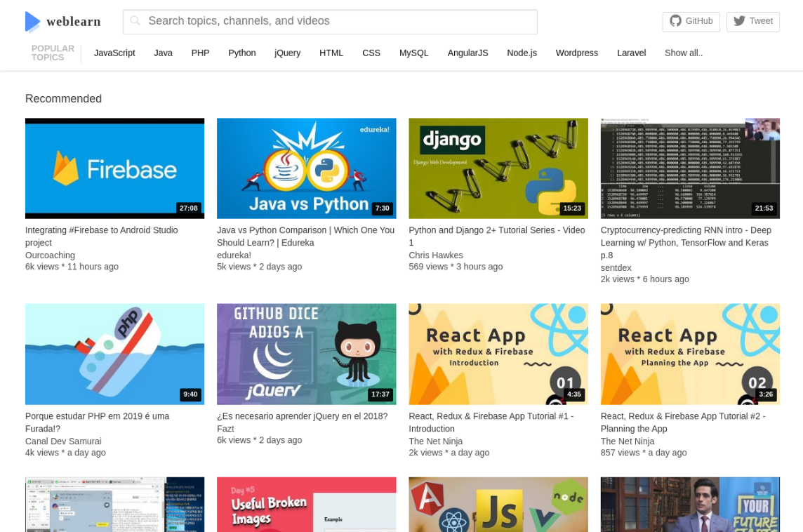Open the cryptocurrency RNN terminal thumbnail
The height and width of the screenshot is (532, 803).
pyautogui.click(x=690, y=168)
